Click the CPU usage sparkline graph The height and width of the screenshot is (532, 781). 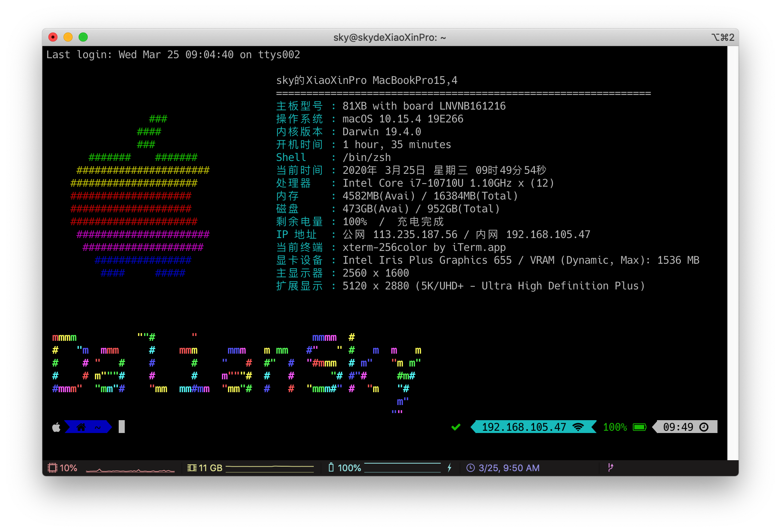tap(130, 470)
